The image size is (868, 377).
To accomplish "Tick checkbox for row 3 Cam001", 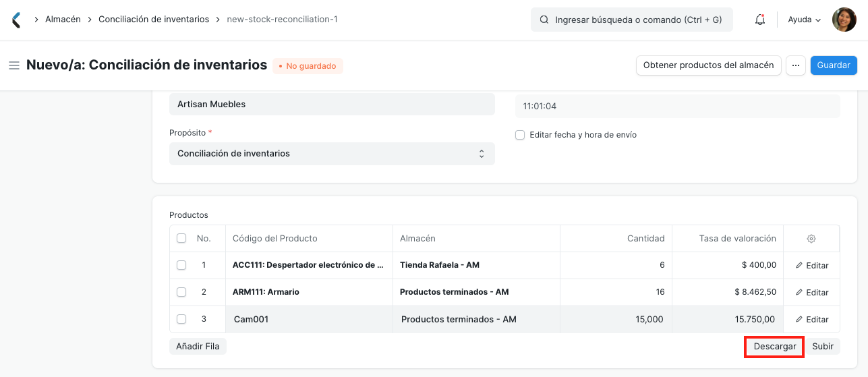I will click(181, 319).
